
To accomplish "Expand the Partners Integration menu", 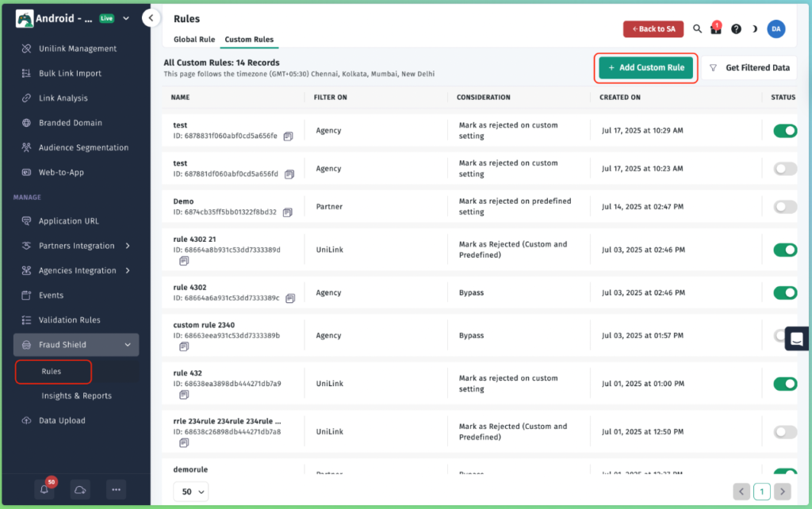I will (75, 246).
